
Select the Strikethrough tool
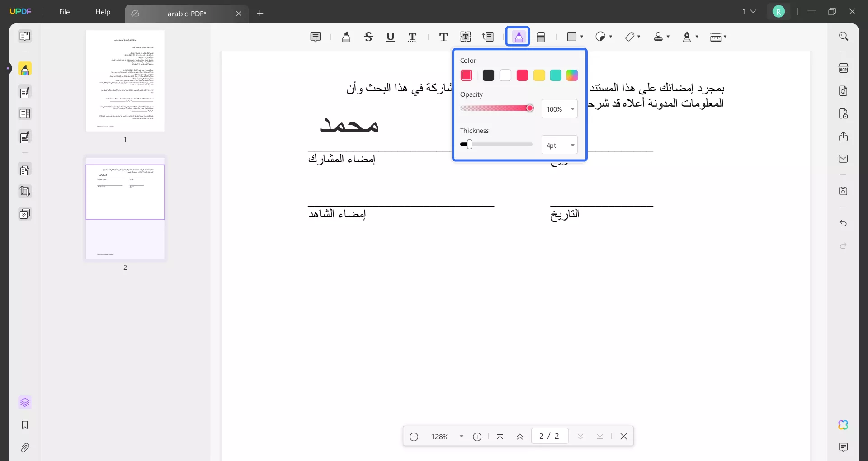click(x=369, y=37)
